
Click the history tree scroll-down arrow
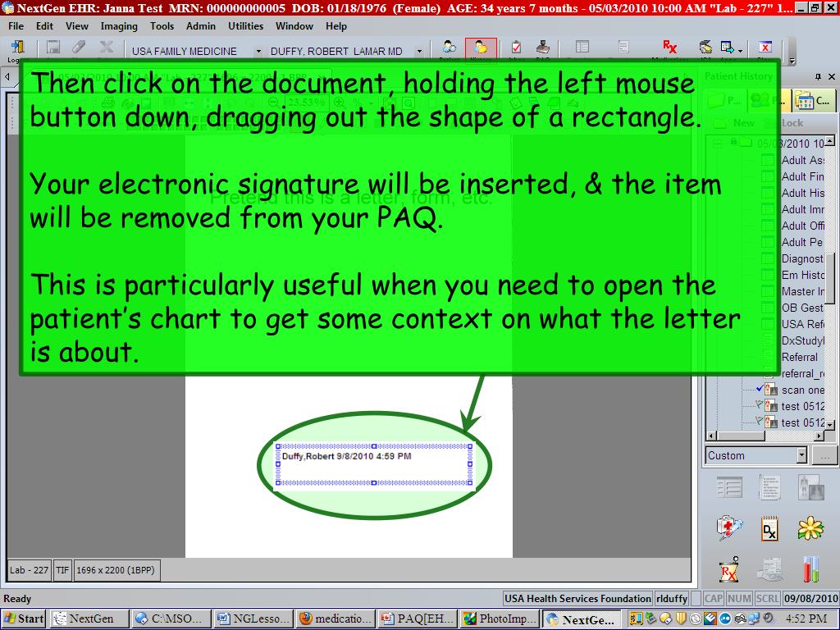[x=830, y=424]
